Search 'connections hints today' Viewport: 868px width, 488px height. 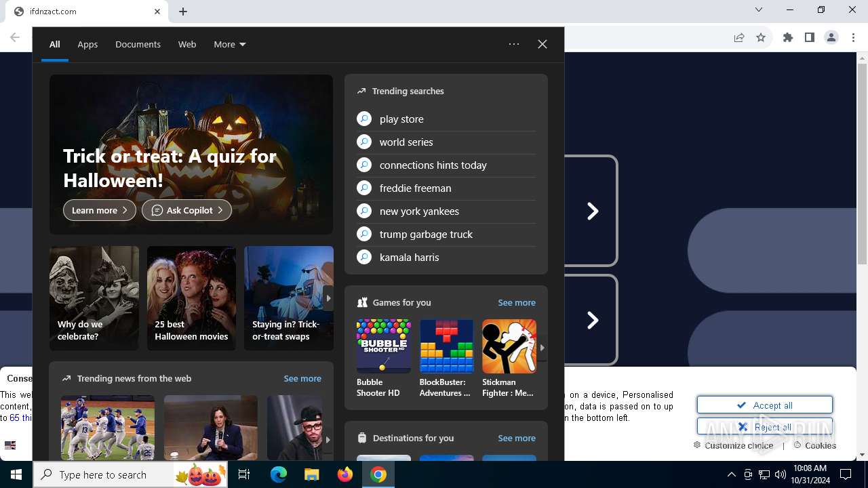(446, 165)
